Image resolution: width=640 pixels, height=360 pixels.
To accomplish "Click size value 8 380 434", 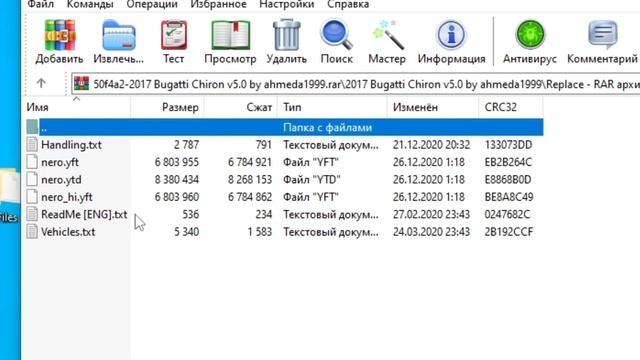I will click(x=177, y=180).
